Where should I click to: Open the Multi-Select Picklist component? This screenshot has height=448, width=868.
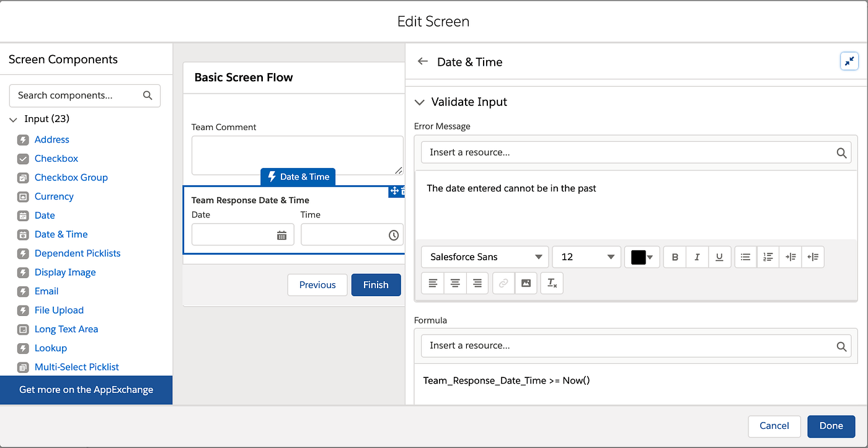[76, 367]
